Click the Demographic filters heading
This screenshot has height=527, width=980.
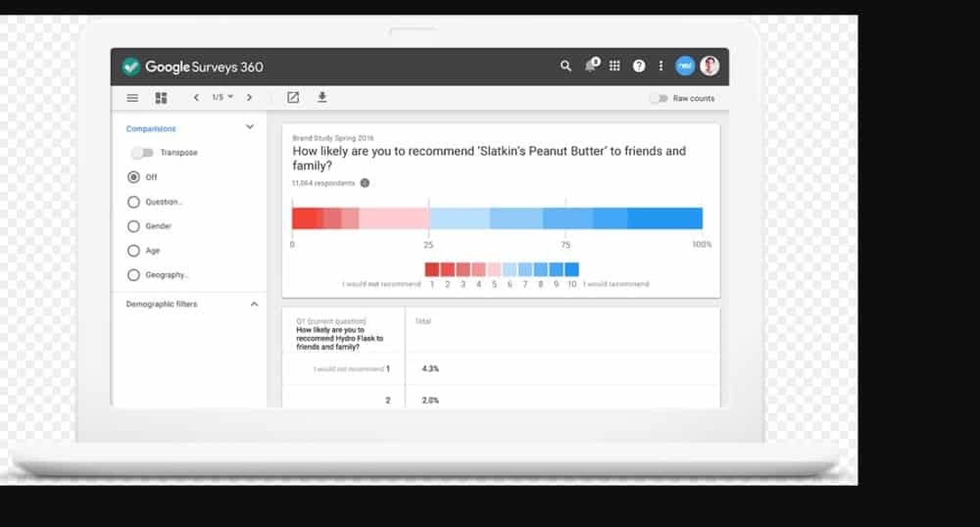click(162, 304)
